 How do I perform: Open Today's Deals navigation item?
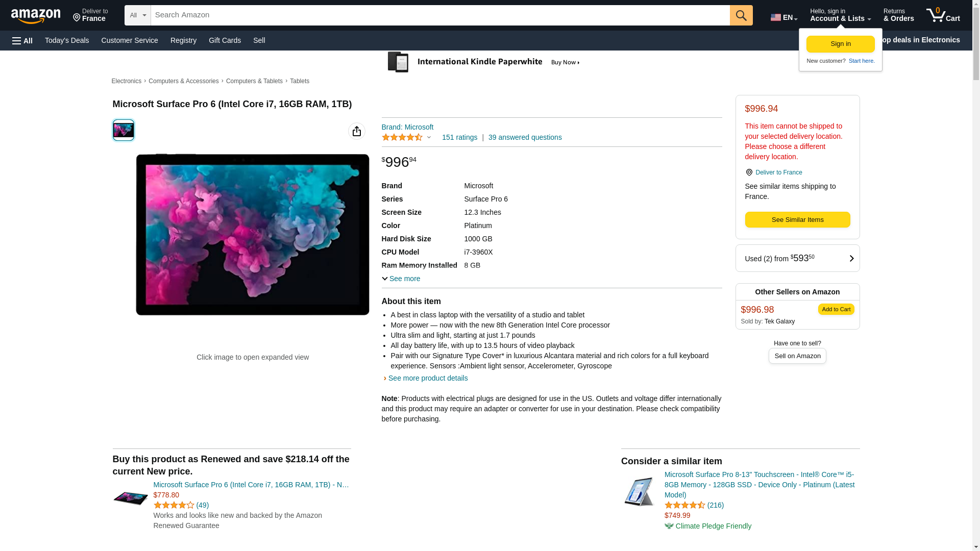[x=67, y=40]
